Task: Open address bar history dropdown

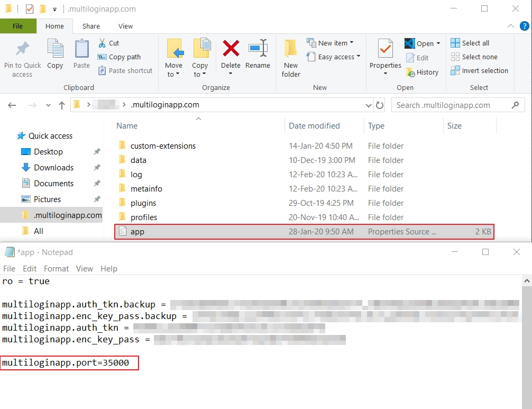Action: coord(369,105)
